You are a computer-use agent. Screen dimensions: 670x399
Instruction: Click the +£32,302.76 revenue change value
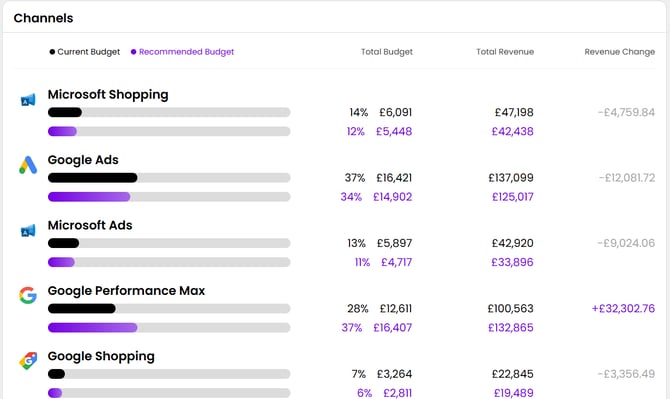click(x=623, y=308)
